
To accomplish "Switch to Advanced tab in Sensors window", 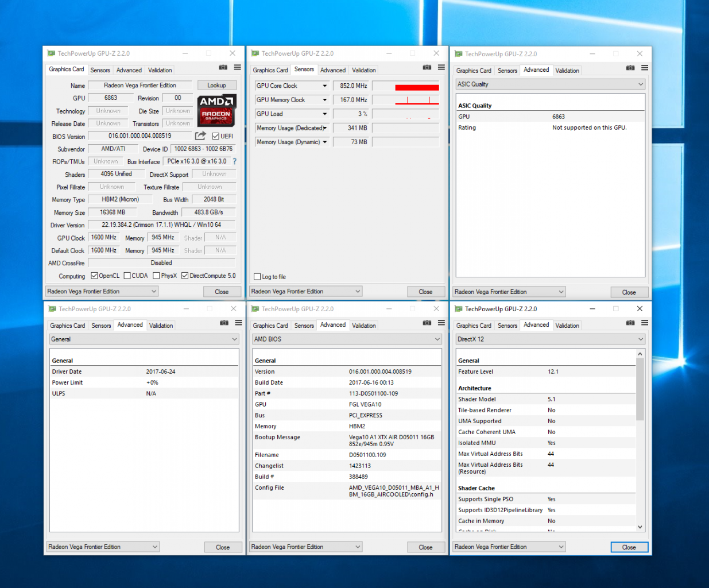I will 333,70.
